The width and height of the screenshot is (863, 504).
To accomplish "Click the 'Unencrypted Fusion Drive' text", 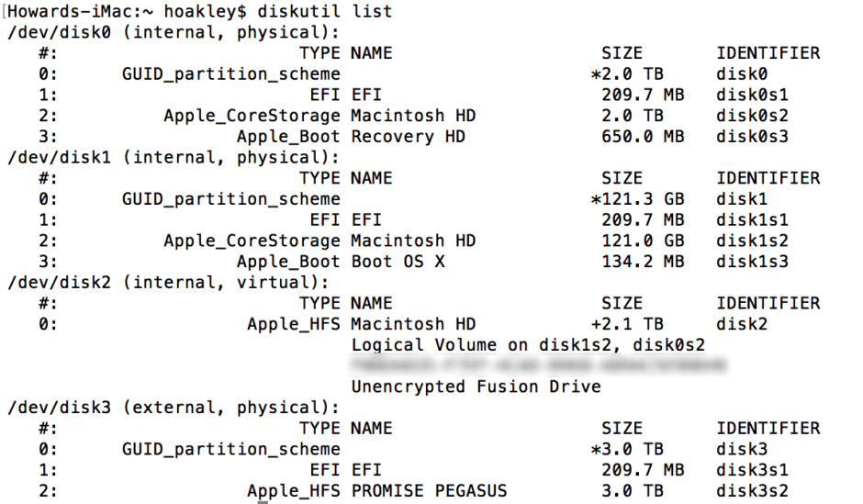I will 476,386.
